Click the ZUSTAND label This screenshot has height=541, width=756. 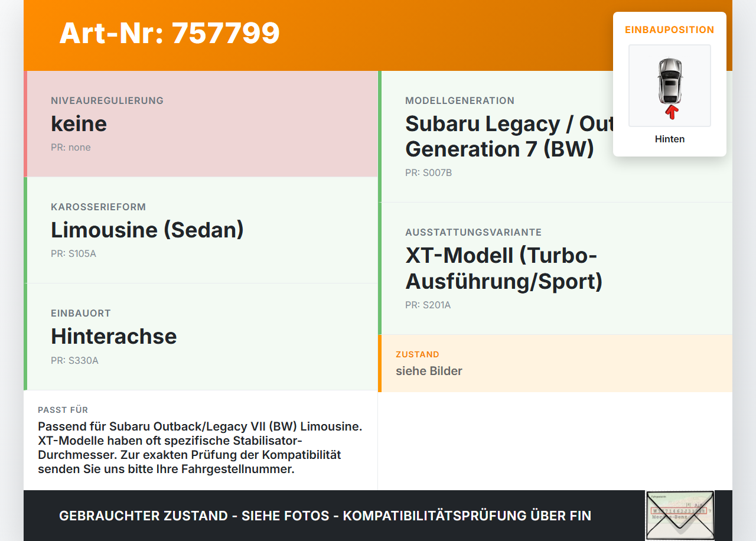(x=418, y=354)
